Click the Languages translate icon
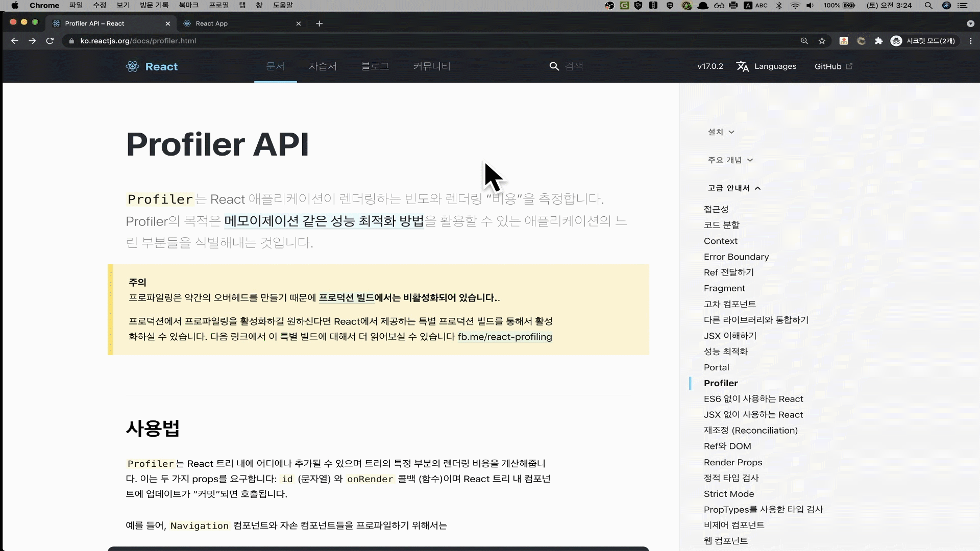Viewport: 980px width, 551px height. [743, 66]
